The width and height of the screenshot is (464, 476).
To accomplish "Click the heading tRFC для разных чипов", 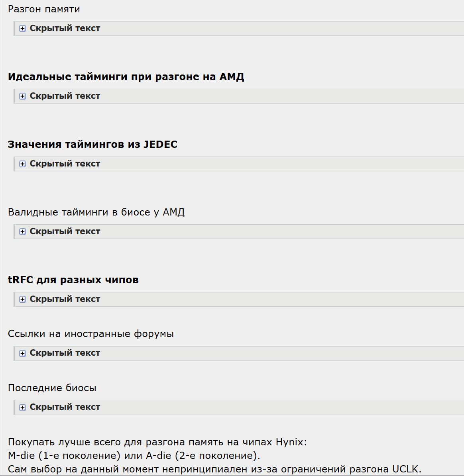I will (x=73, y=280).
